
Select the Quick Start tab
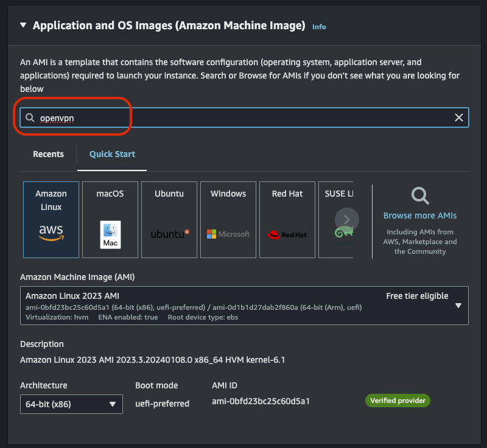click(112, 154)
